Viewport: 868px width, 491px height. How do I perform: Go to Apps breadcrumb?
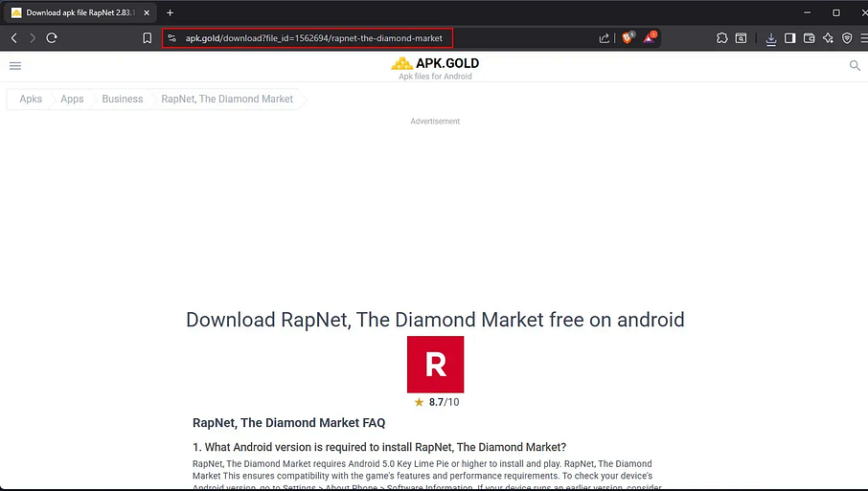72,99
